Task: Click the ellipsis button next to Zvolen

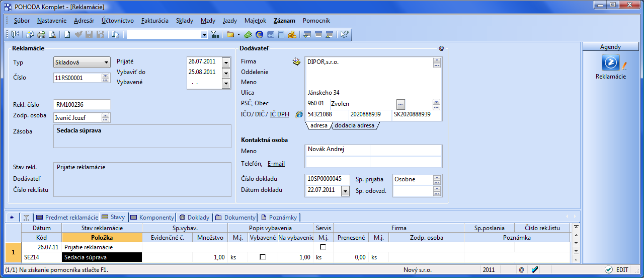Action: (400, 104)
